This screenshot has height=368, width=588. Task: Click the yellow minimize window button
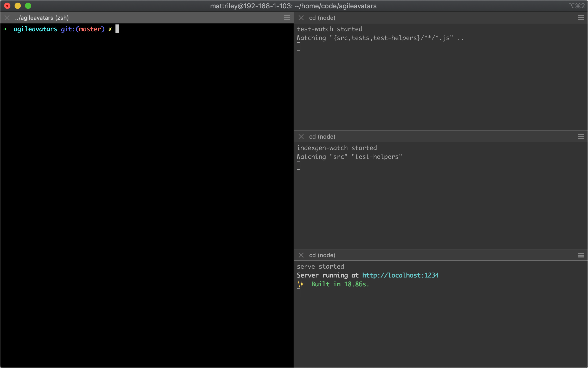[x=18, y=6]
